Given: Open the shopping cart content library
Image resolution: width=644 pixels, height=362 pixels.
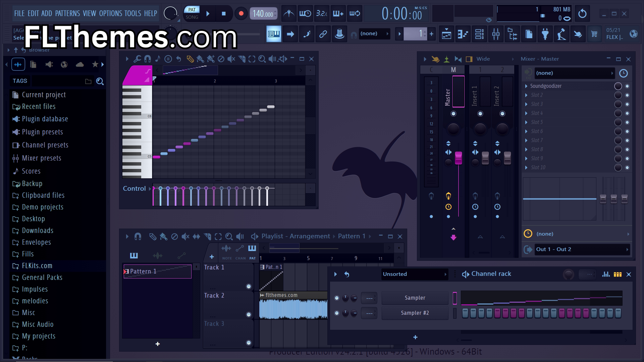Looking at the screenshot, I should point(594,34).
